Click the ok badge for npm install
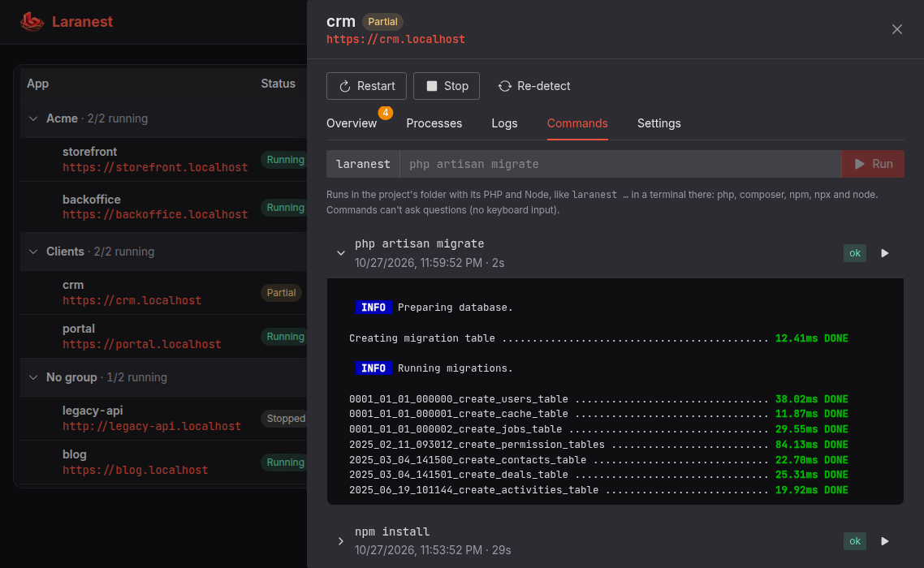The width and height of the screenshot is (924, 568). click(x=854, y=541)
